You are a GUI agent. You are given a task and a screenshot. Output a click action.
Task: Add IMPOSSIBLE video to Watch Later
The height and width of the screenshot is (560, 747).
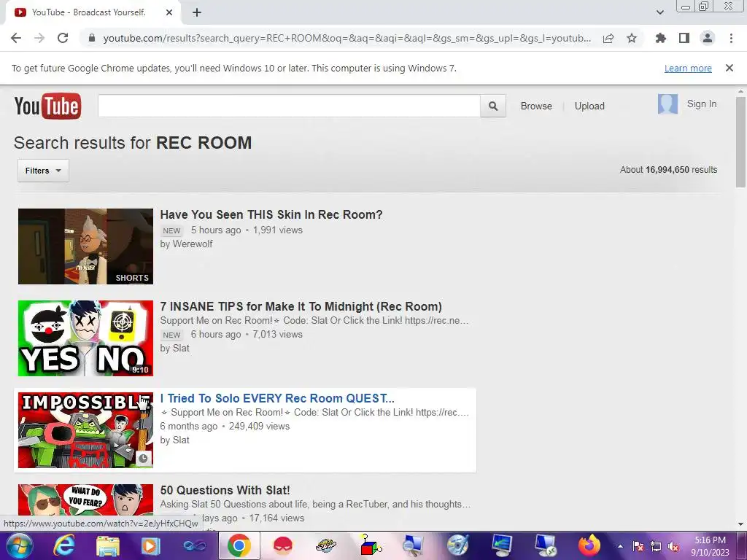[x=143, y=459]
